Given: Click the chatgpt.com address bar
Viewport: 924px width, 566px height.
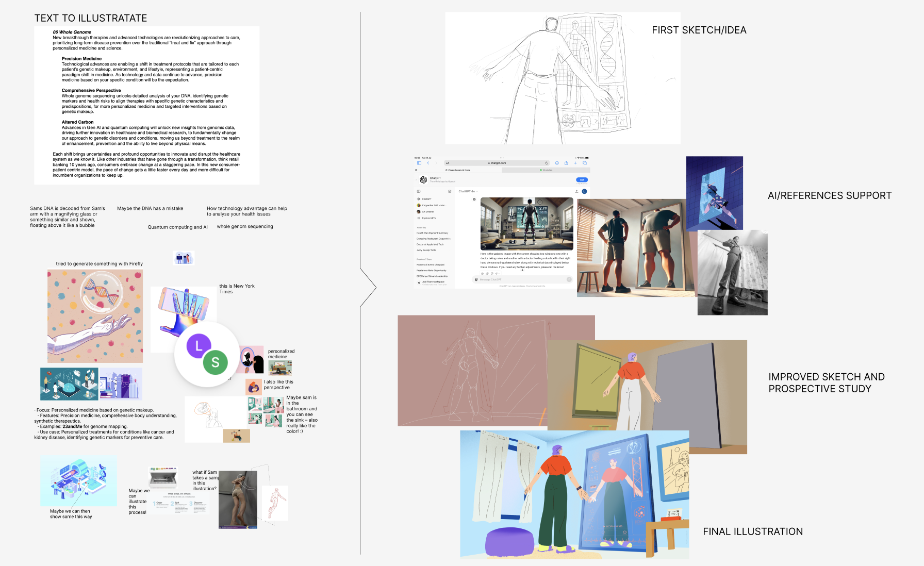Looking at the screenshot, I should tap(498, 163).
